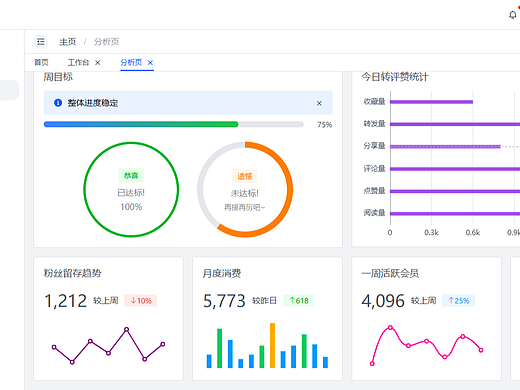Close the 分析页 tab
Screen dimensions: 520x390
tap(150, 62)
